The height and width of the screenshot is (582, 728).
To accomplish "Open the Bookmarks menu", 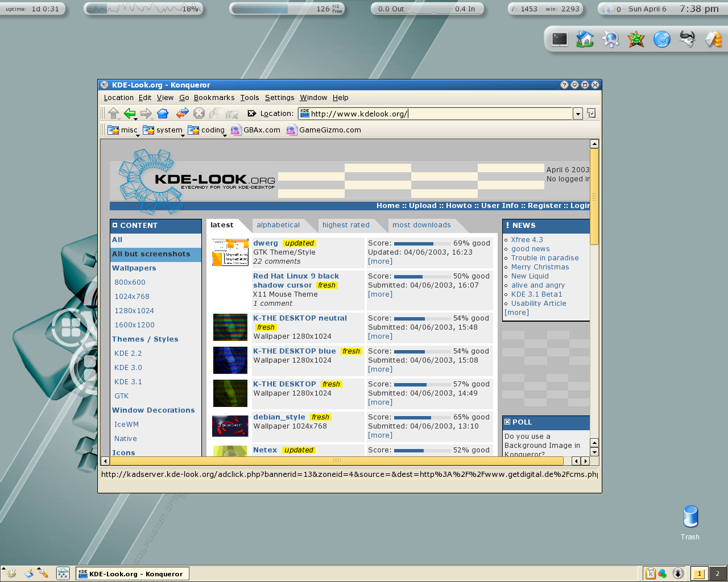I will click(x=214, y=98).
